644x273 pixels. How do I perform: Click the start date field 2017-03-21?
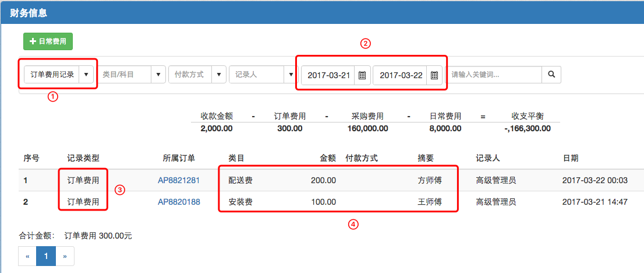328,75
